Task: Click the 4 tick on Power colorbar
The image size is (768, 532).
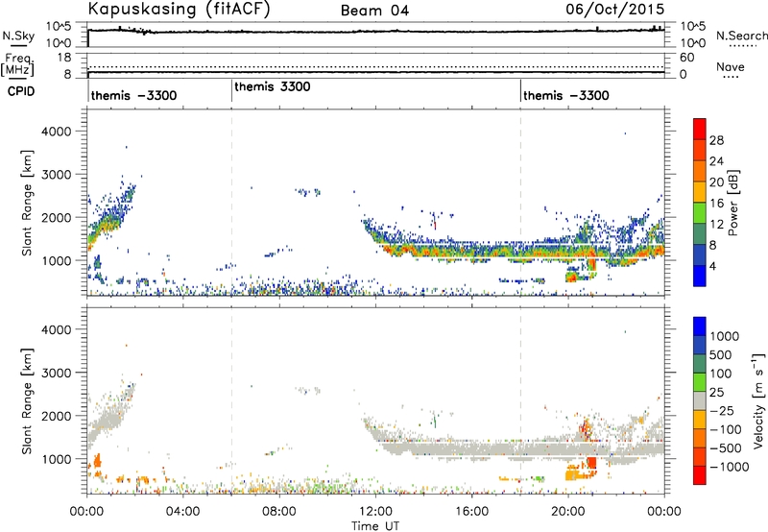Action: [x=713, y=267]
